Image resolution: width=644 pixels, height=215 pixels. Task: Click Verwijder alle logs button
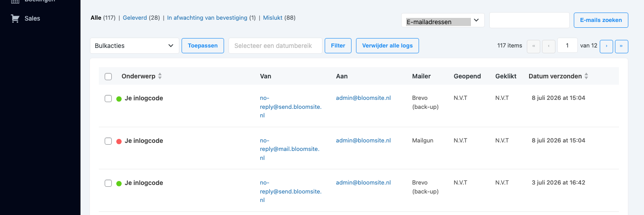point(387,46)
